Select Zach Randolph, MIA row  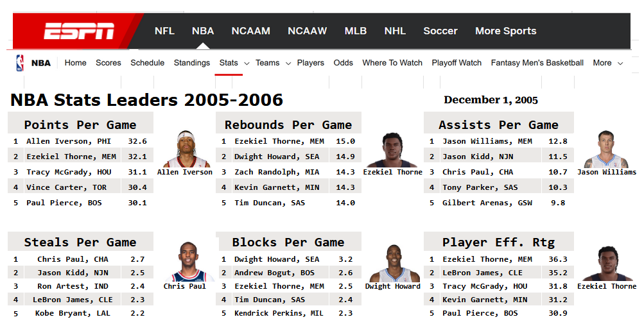[289, 172]
